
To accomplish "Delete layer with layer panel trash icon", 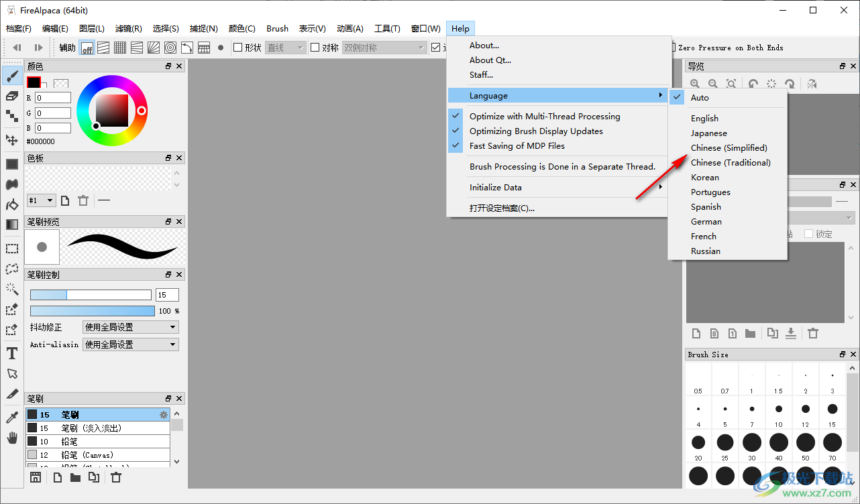I will click(813, 333).
